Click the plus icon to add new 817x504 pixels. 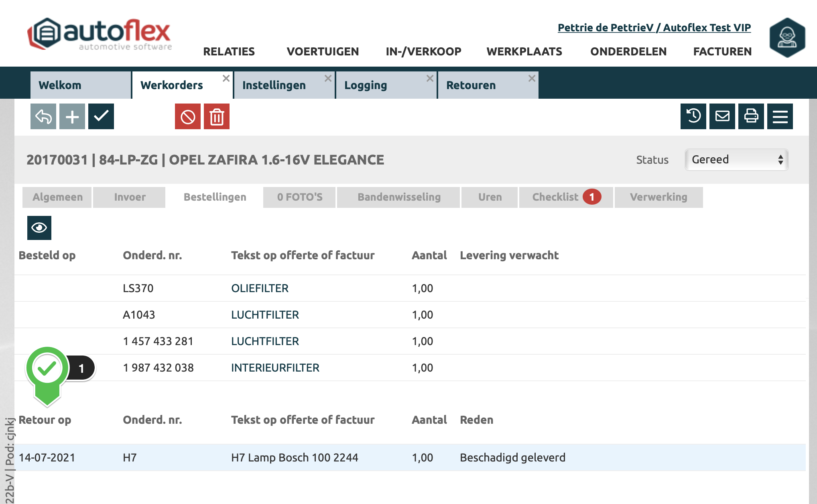coord(72,116)
